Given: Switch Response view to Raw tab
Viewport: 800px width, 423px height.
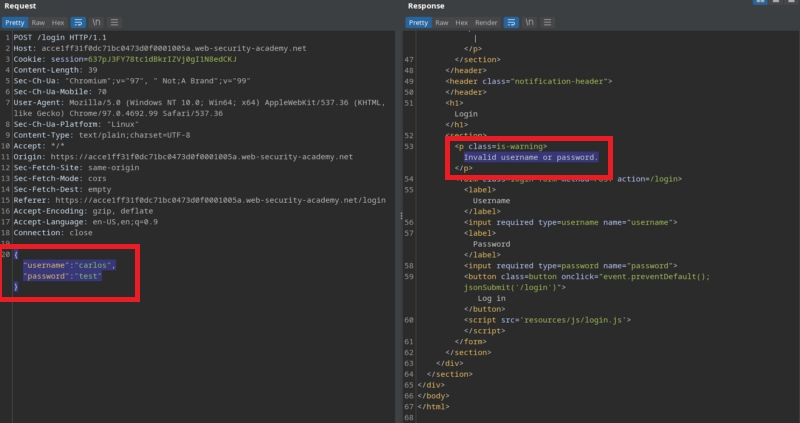Looking at the screenshot, I should click(442, 21).
